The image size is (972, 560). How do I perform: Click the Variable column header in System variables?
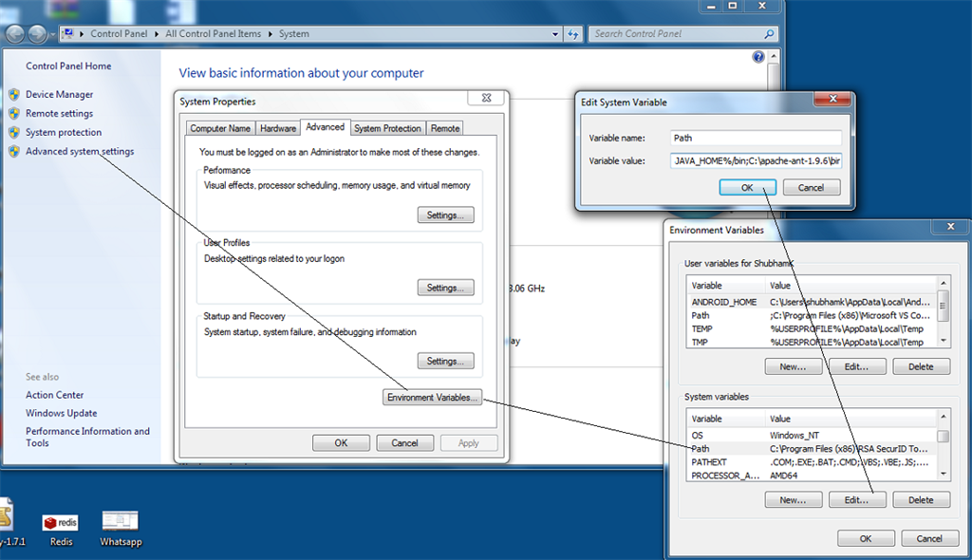click(725, 419)
